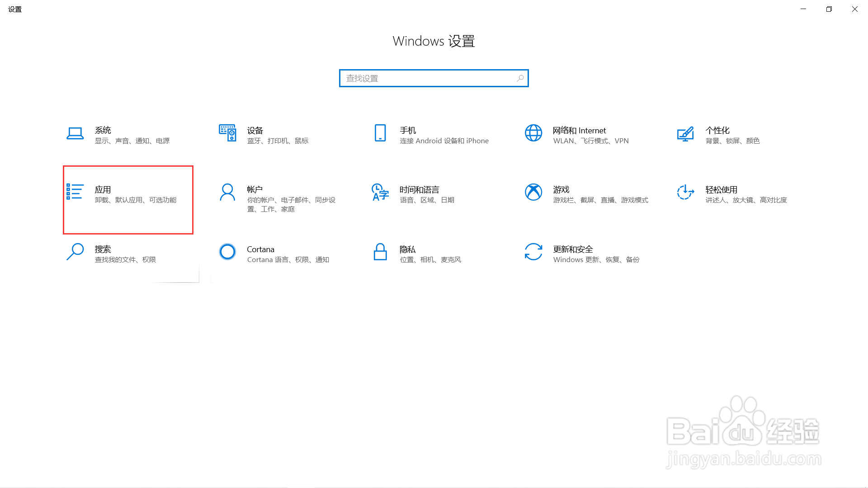Image resolution: width=868 pixels, height=488 pixels.
Task: Open the 搜索 magnifier icon
Action: 75,252
